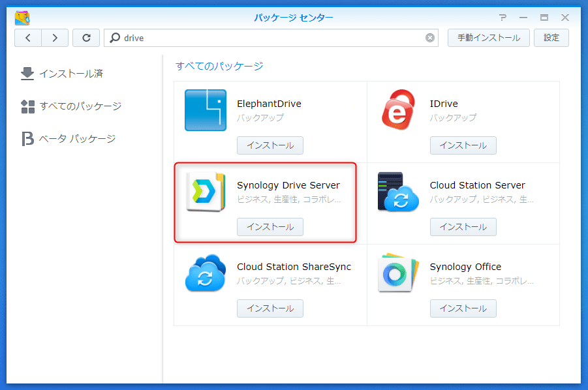
Task: Open Synology Drive Server title
Action: [288, 185]
